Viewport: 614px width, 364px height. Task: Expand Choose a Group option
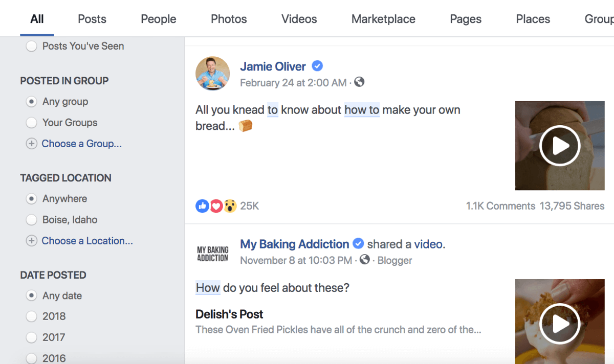coord(81,144)
